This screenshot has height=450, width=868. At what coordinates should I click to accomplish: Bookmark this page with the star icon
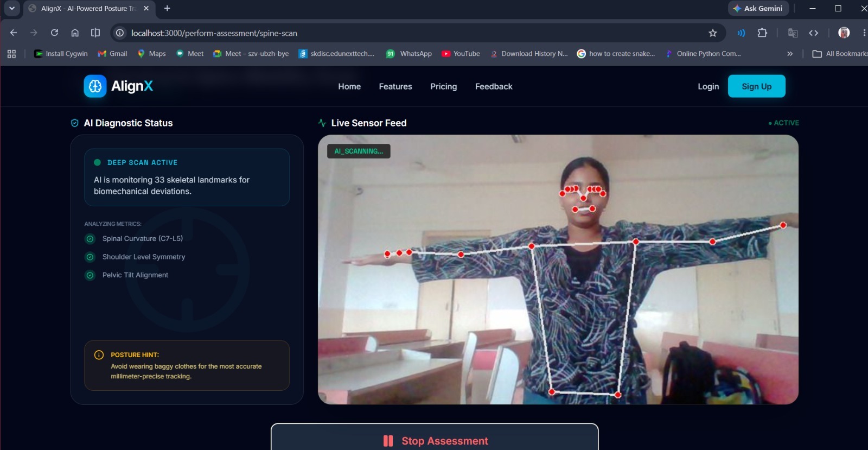[x=713, y=33]
